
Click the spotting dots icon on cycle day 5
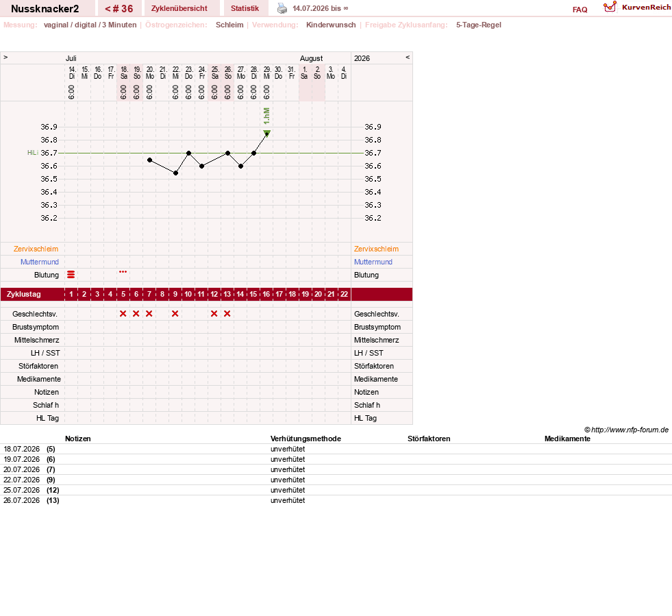(x=123, y=272)
